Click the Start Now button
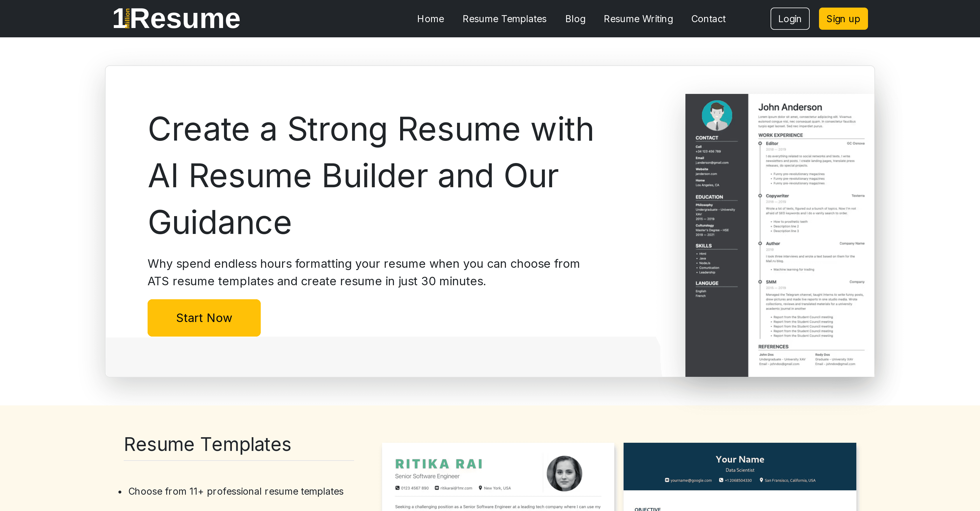 point(204,318)
